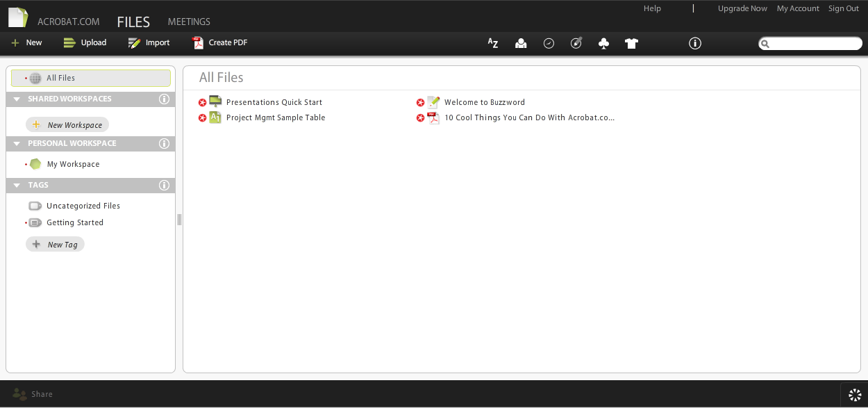This screenshot has height=408, width=868.
Task: Click the clock-with-pencil toolbar icon
Action: click(576, 43)
